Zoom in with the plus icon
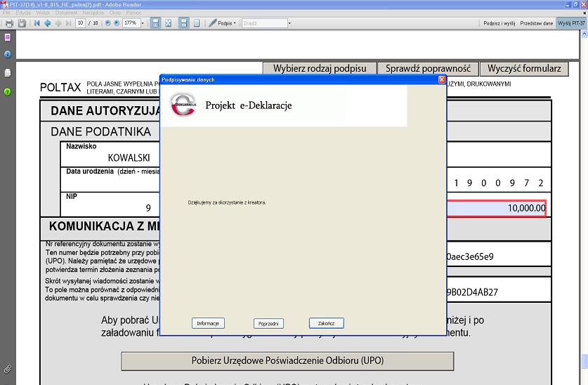The width and height of the screenshot is (588, 385). pos(117,23)
